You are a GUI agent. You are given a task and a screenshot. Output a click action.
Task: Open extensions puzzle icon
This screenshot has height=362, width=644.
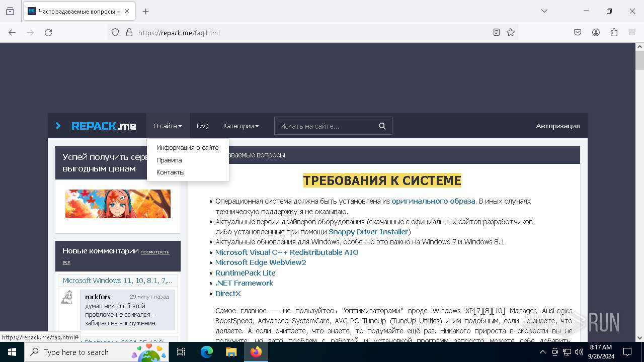click(x=614, y=33)
